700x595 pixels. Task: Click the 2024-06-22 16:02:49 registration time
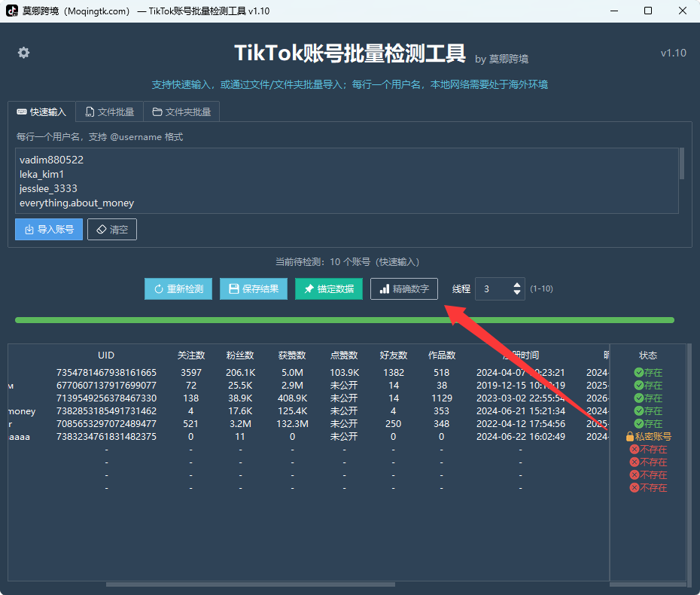[x=521, y=437]
